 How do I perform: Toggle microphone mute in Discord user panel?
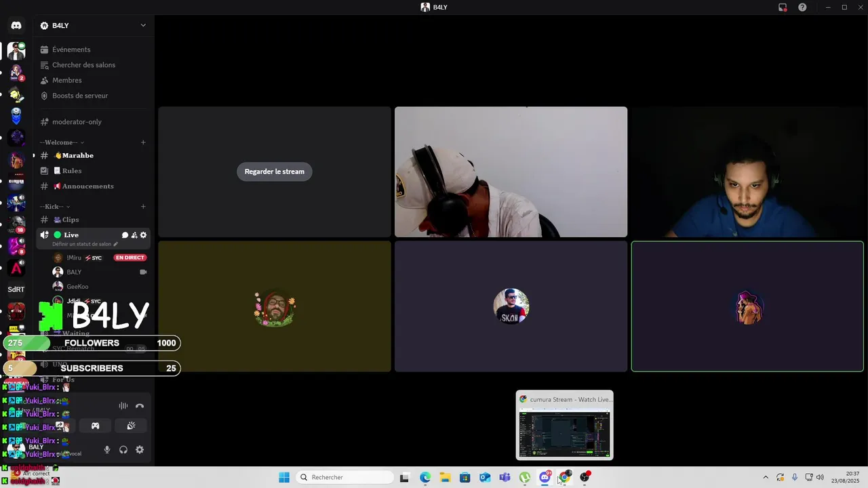point(106,449)
